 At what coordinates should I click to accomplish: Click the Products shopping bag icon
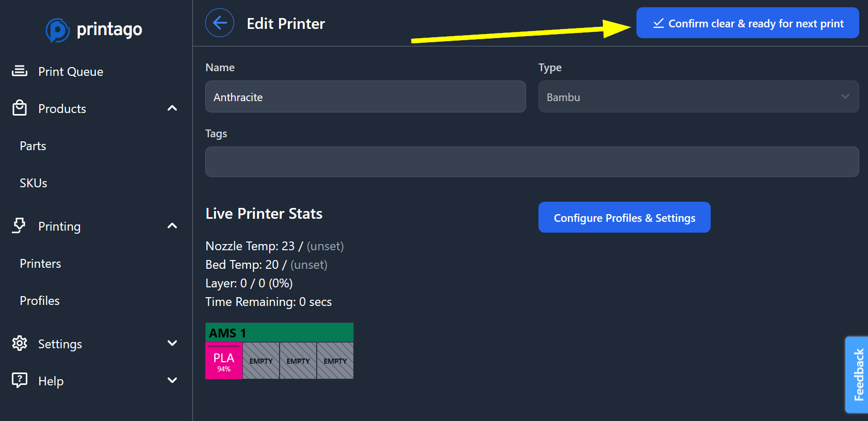pos(20,108)
